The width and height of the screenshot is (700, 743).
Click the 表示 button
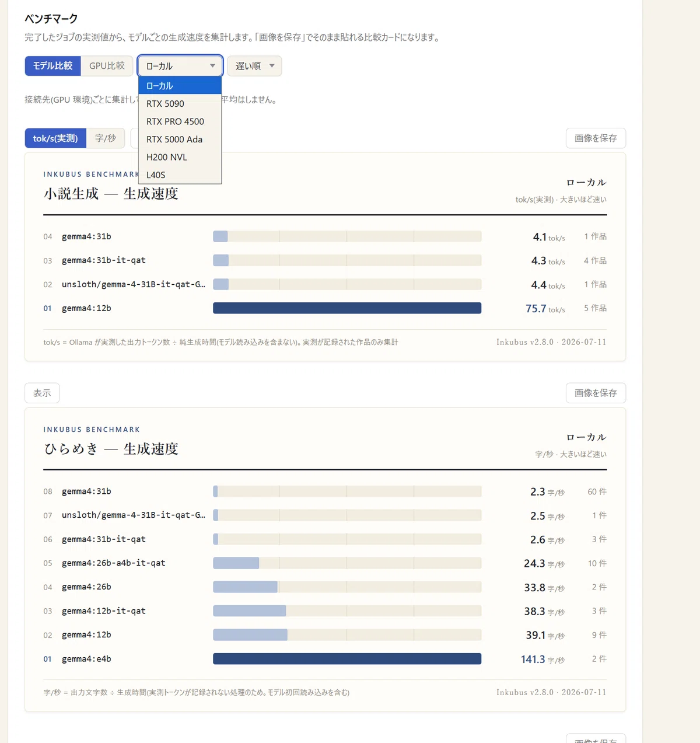(x=42, y=393)
